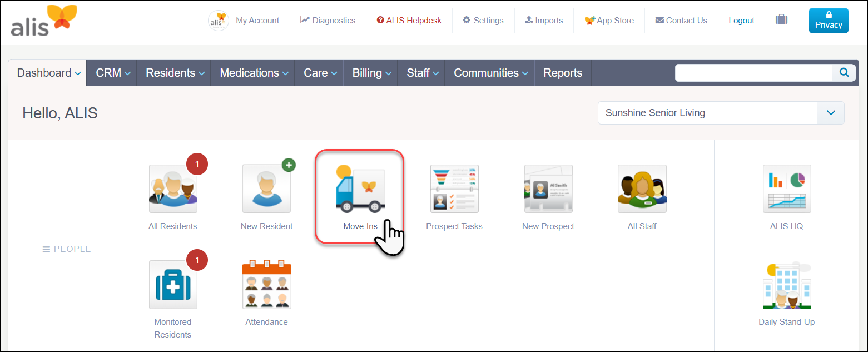Click the Attendance label

coord(266,322)
